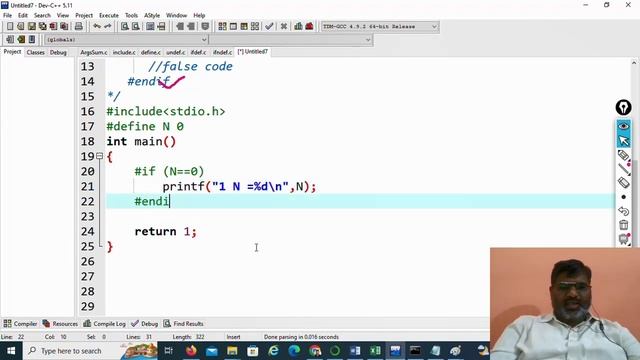The image size is (640, 360).
Task: Click the Run toolbar icon
Action: (x=233, y=27)
